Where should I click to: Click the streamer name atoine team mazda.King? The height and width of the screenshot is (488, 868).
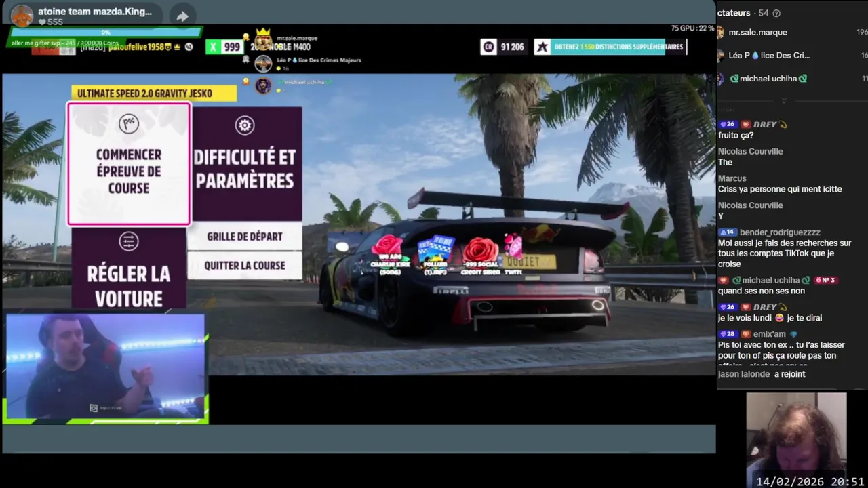[x=95, y=12]
